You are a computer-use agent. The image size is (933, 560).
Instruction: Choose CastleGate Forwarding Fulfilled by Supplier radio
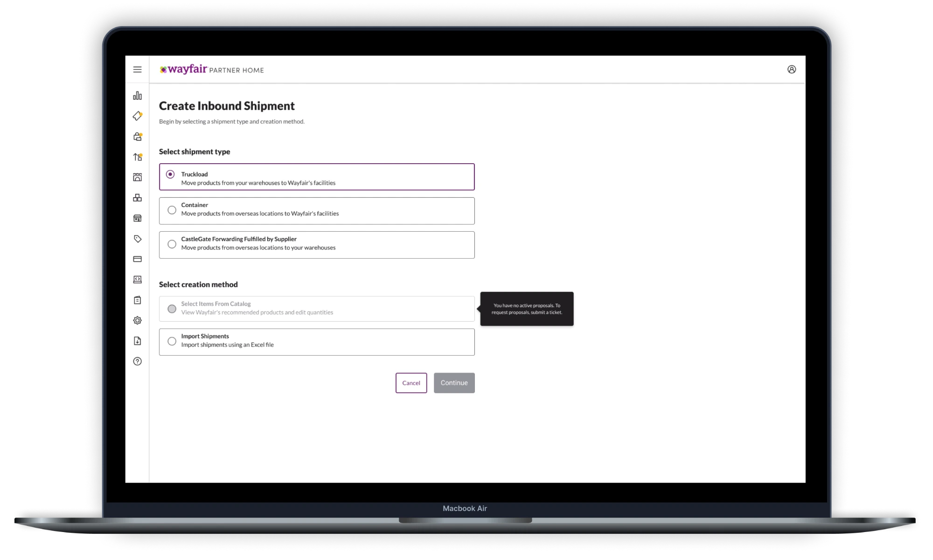pyautogui.click(x=172, y=244)
